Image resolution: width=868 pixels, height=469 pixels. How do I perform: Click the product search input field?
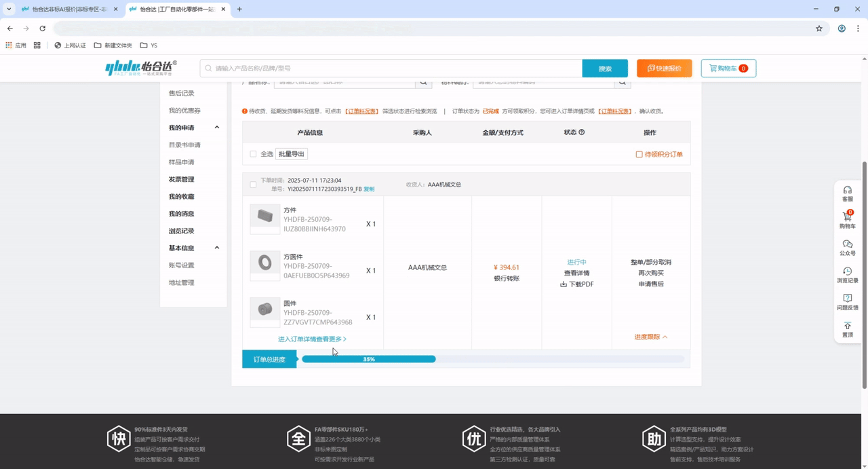[393, 69]
